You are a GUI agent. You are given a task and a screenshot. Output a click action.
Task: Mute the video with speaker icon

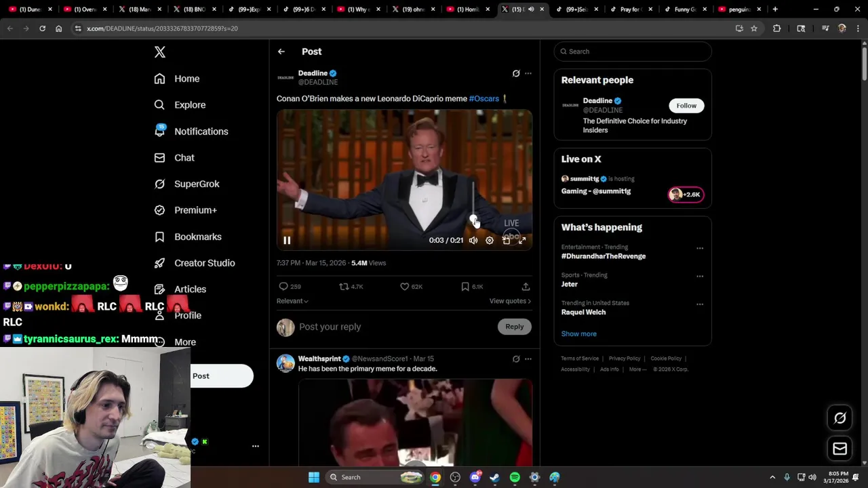click(473, 240)
